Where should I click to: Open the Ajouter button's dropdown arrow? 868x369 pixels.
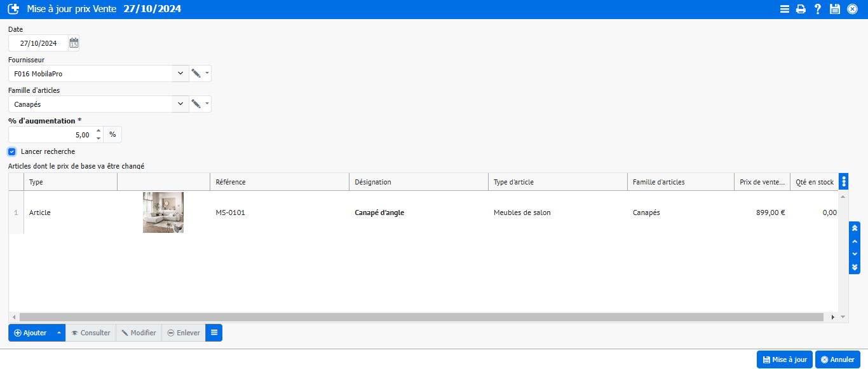59,333
